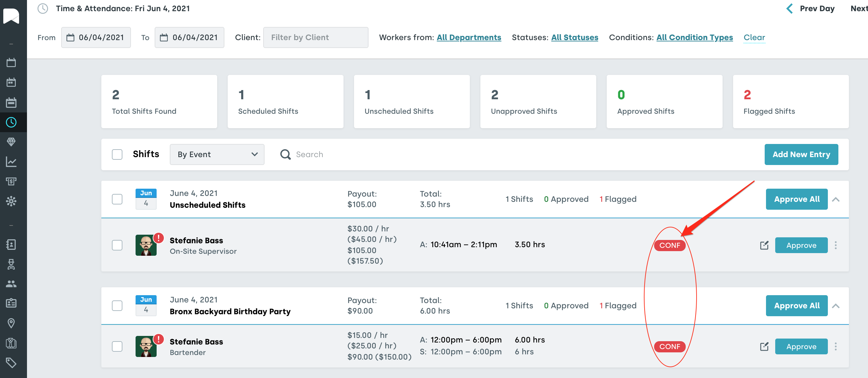Open the location pin sidebar icon
Image resolution: width=868 pixels, height=378 pixels.
[x=11, y=323]
